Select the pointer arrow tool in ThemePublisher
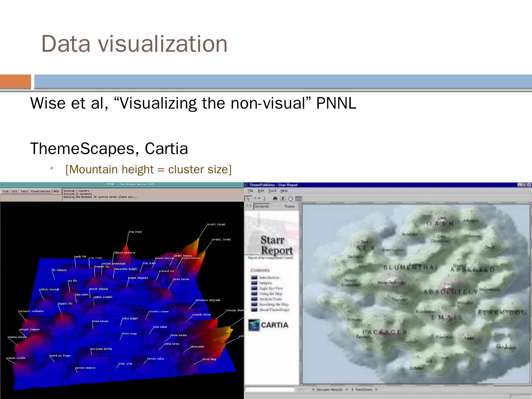Image resolution: width=532 pixels, height=399 pixels. click(x=249, y=198)
